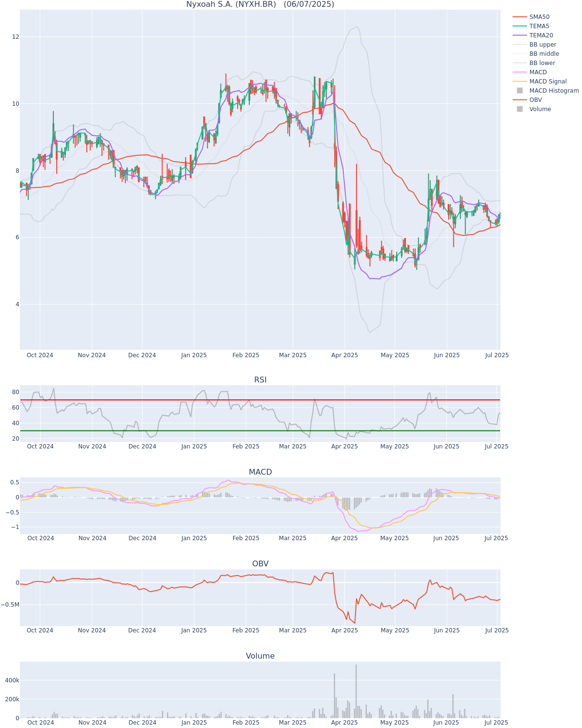Click Jul 2025 label under price chart

(x=497, y=355)
